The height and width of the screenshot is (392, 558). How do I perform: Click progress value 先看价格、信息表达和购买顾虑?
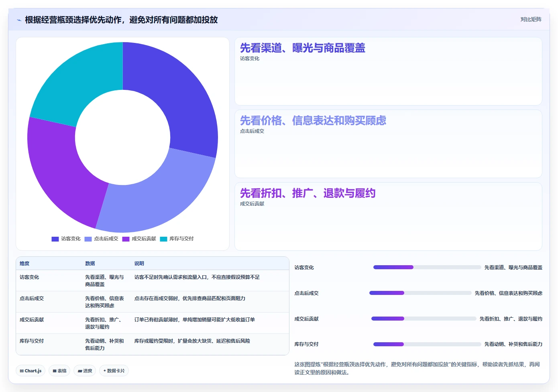click(508, 293)
